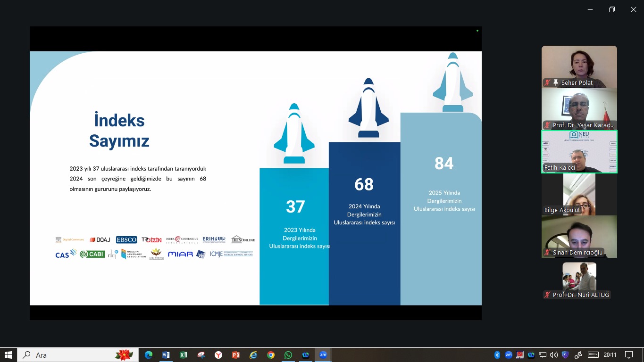
Task: Open Google Chrome from the taskbar
Action: tap(271, 355)
